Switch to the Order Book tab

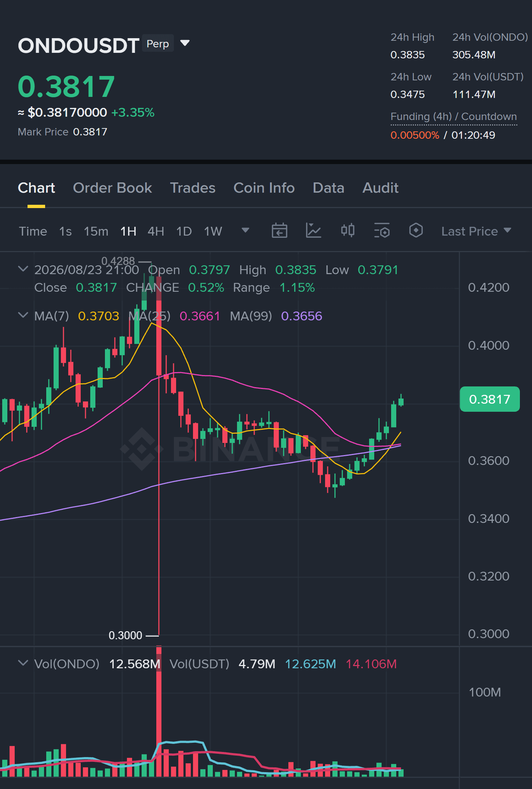[112, 188]
